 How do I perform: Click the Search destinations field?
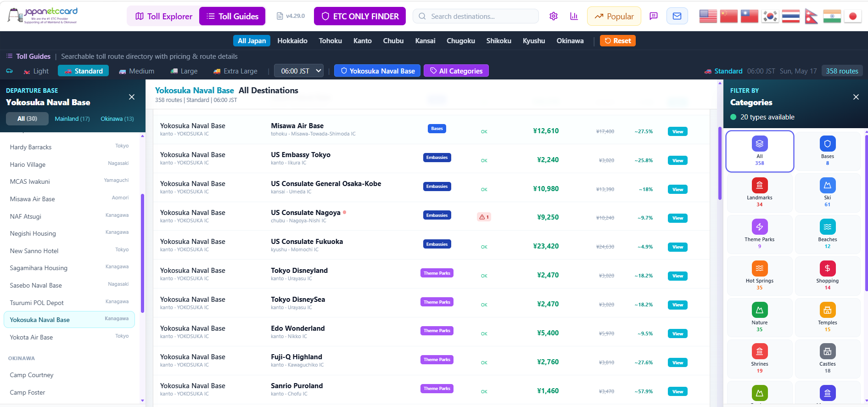tap(476, 16)
